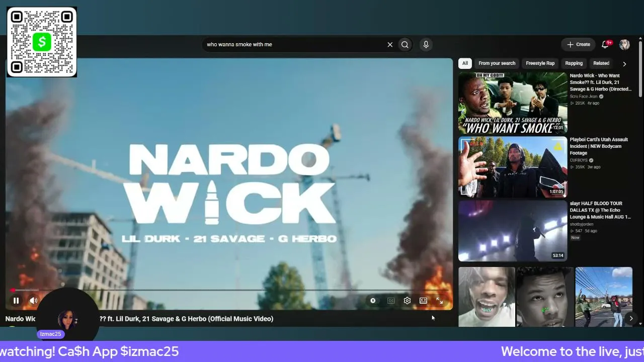Start voice search with the microphone

click(426, 44)
